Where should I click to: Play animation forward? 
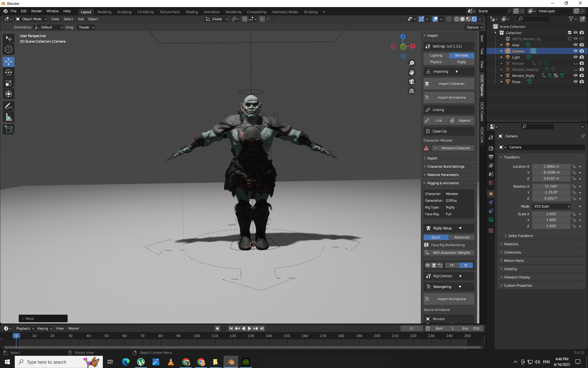(x=250, y=328)
